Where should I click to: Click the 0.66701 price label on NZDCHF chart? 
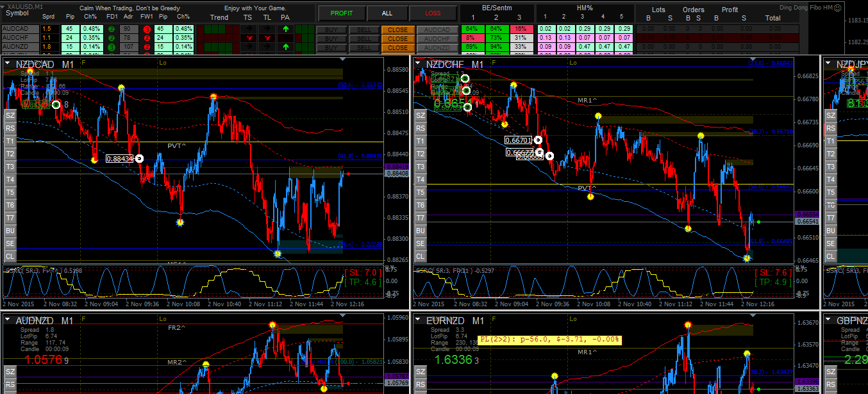point(518,140)
